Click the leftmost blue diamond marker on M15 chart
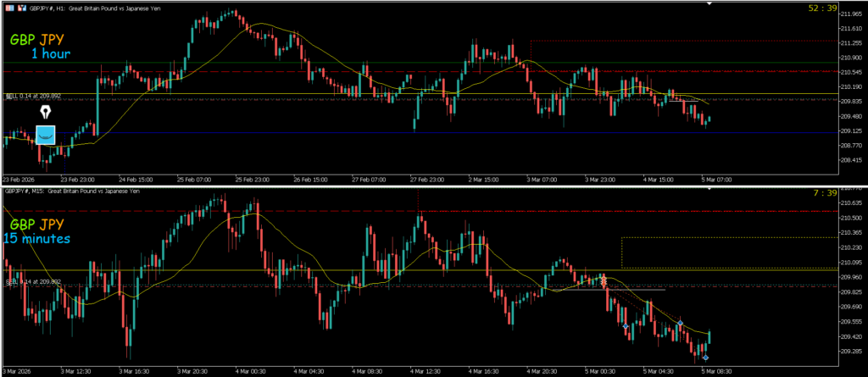The width and height of the screenshot is (868, 377). (x=626, y=326)
